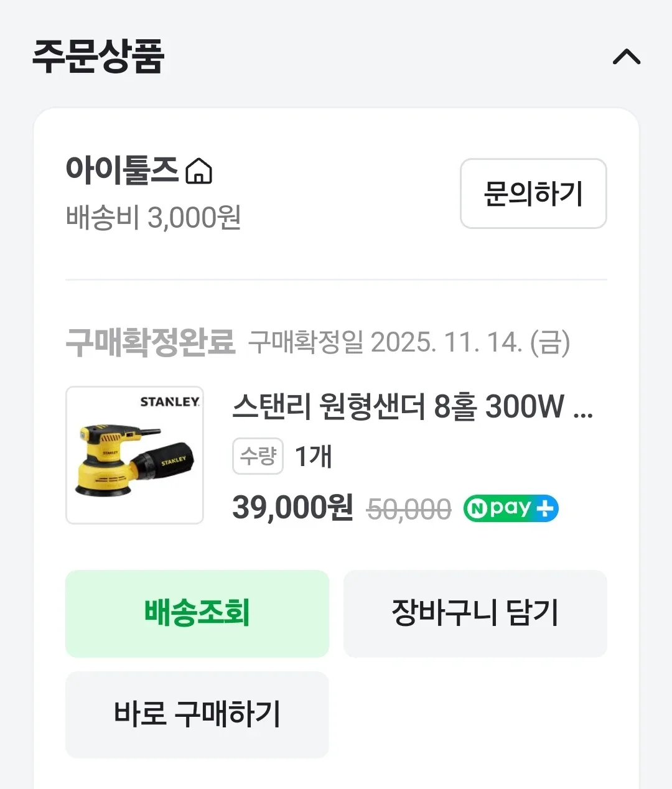Click the 39,000원 sale price
The width and height of the screenshot is (672, 789).
tap(292, 508)
